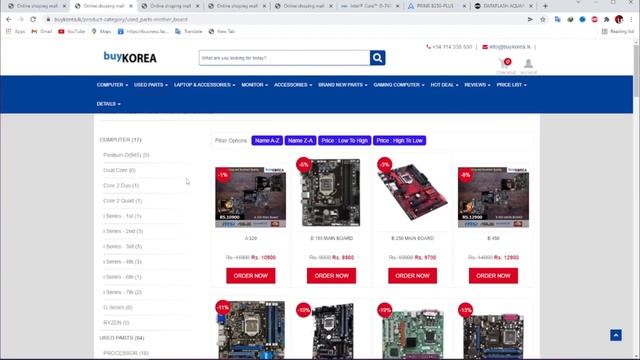Click ORDER NOW for B 450

click(493, 276)
